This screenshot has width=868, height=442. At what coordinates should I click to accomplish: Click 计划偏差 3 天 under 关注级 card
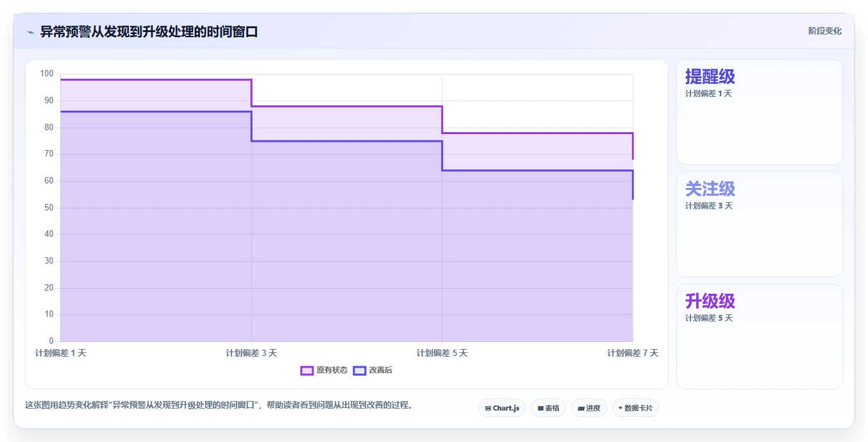pos(709,206)
